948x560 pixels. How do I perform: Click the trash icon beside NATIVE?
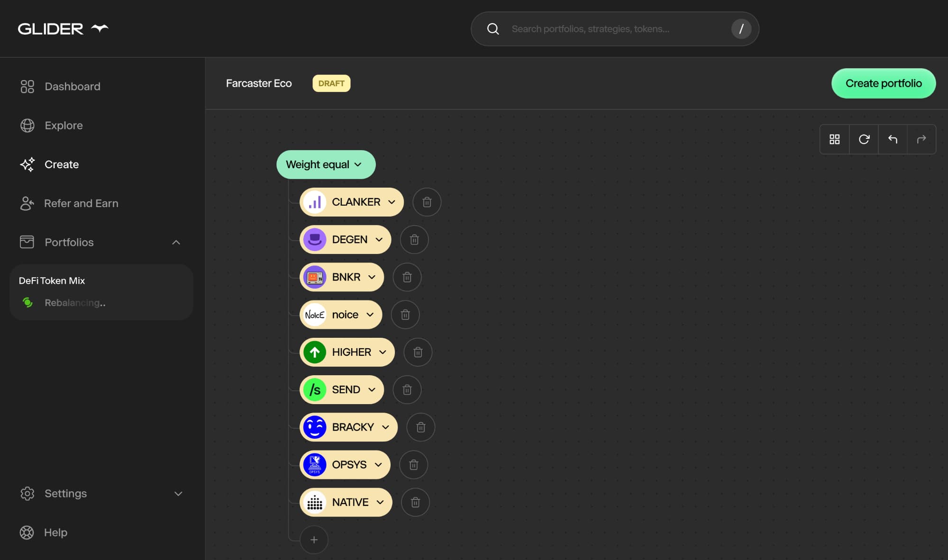coord(415,502)
